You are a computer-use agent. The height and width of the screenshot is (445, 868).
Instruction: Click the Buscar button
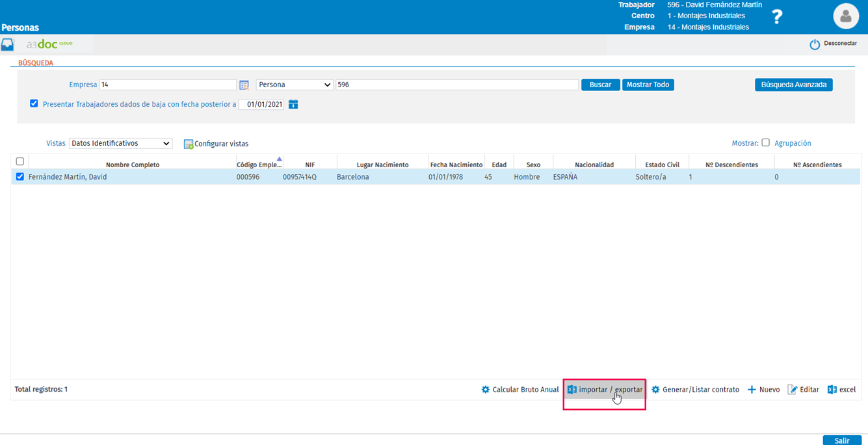coord(600,85)
